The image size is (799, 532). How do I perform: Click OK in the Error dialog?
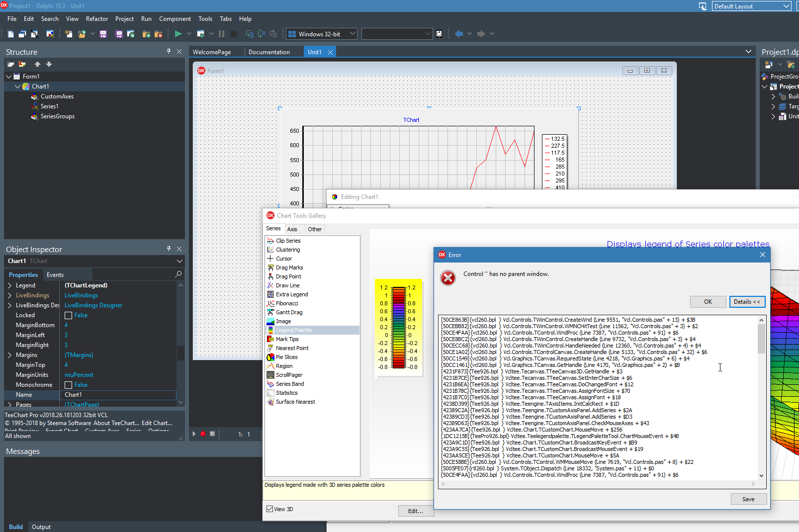tap(708, 302)
